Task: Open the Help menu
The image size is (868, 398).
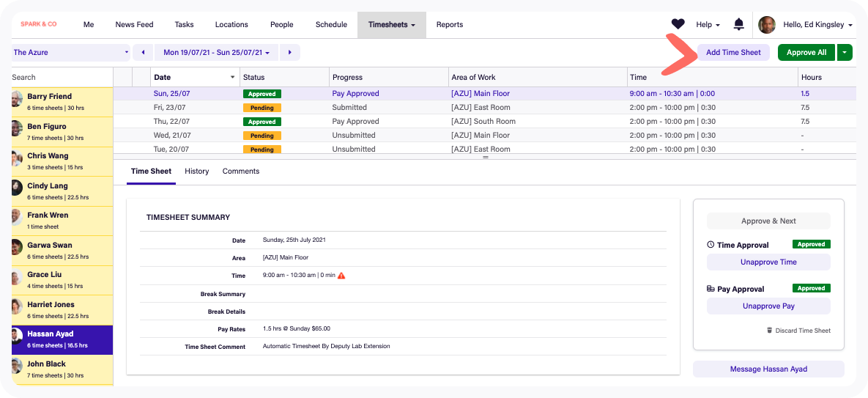Action: 708,24
